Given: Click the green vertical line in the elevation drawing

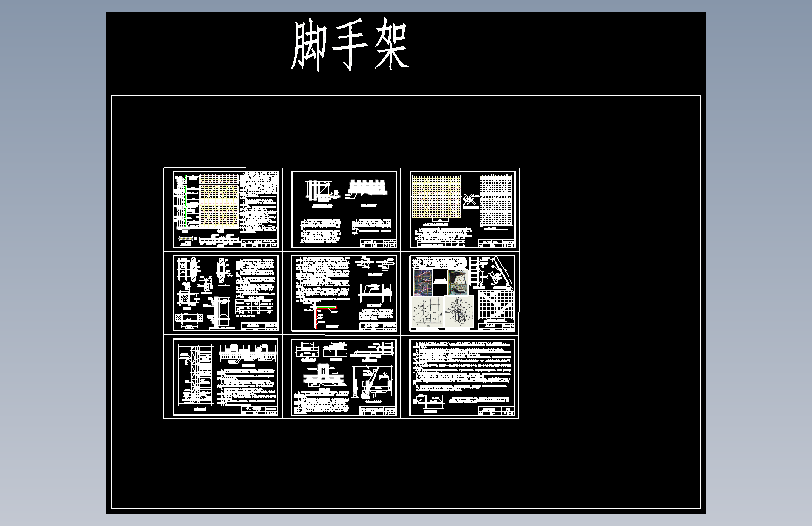Looking at the screenshot, I should pyautogui.click(x=186, y=201).
